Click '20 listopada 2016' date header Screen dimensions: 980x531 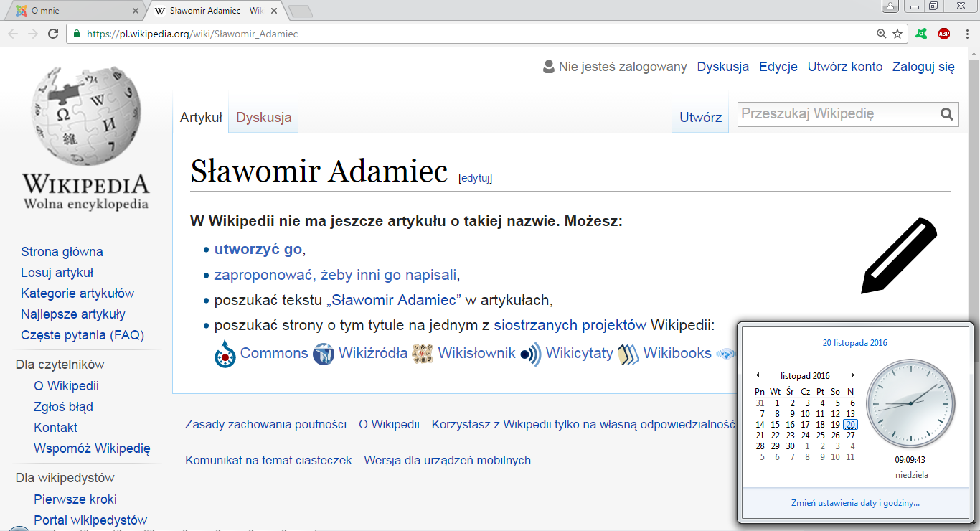854,343
